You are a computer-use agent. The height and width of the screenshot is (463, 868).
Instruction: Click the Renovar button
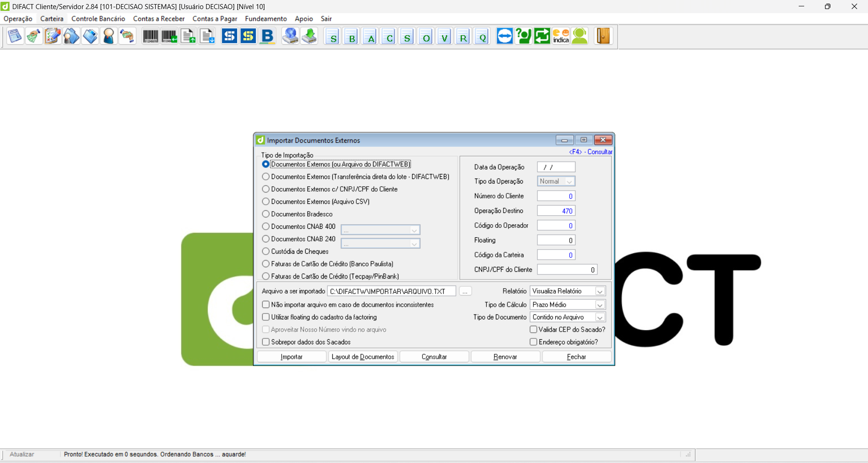pos(505,357)
